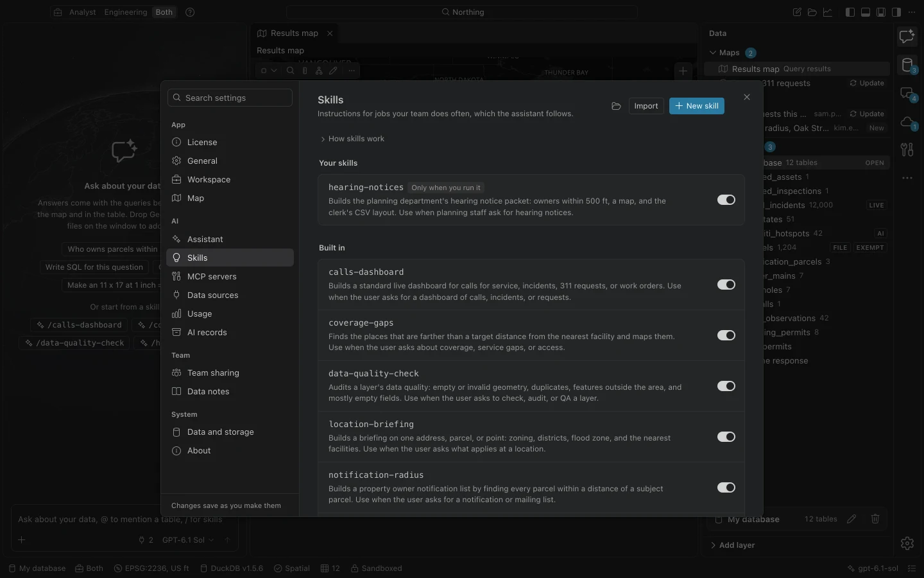Click the Import button
The image size is (924, 578).
(x=646, y=106)
